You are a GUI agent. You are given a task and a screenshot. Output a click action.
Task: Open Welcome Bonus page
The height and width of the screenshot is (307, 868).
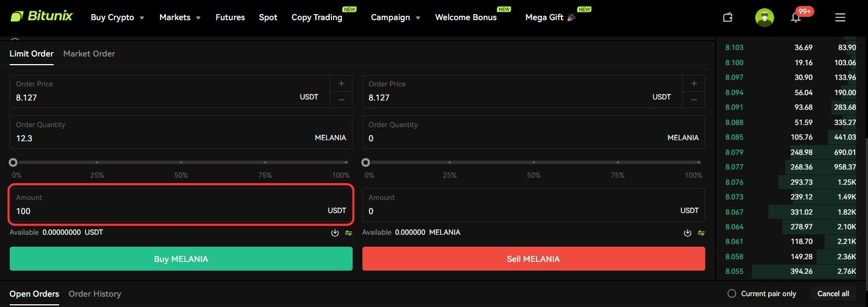[465, 17]
